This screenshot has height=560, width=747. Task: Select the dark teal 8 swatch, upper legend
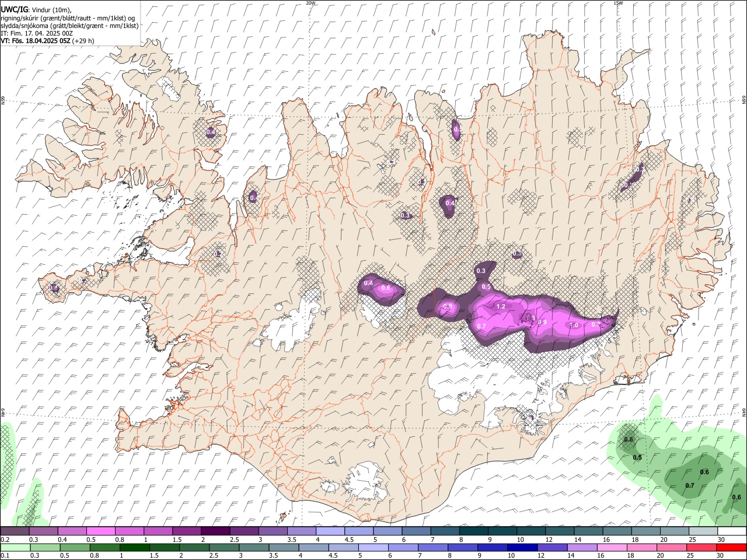(x=473, y=531)
